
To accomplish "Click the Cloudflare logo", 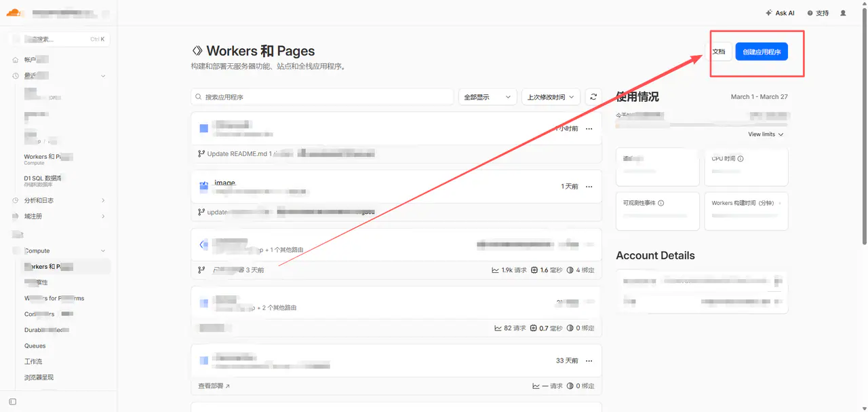I will [x=14, y=12].
